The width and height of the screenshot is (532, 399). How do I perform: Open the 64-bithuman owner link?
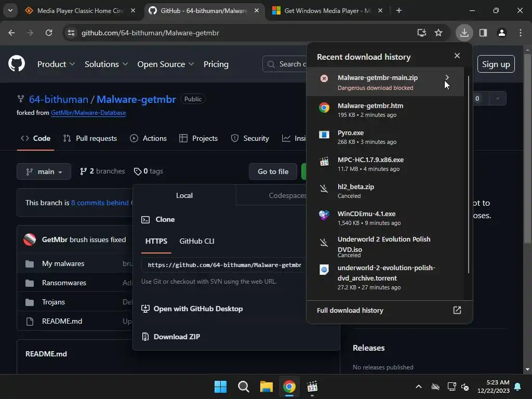point(58,99)
